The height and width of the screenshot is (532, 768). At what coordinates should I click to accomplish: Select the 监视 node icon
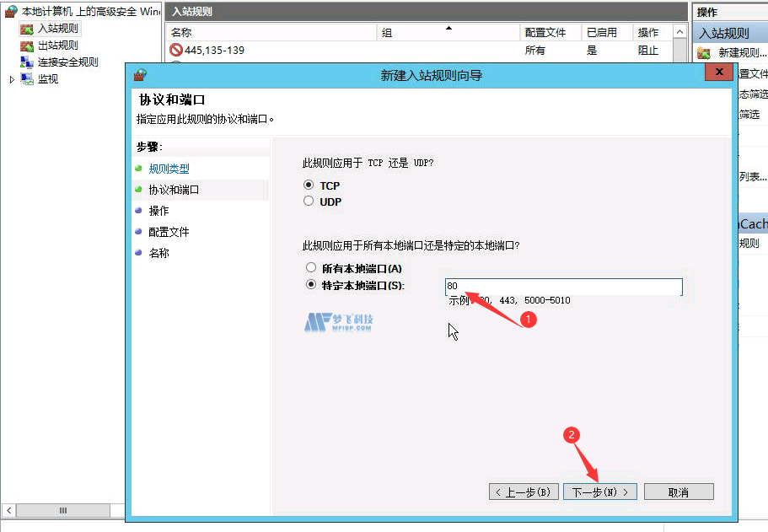(x=28, y=78)
